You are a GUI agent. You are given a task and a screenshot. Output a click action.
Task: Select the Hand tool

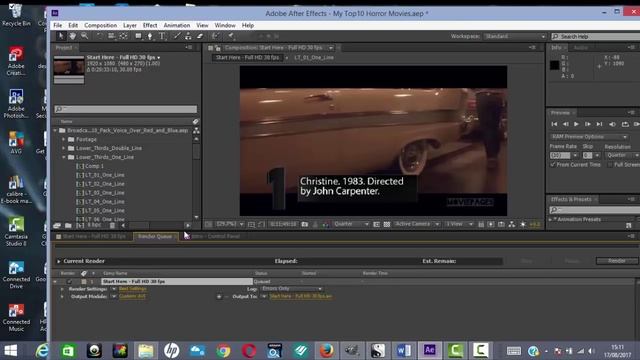pyautogui.click(x=72, y=36)
